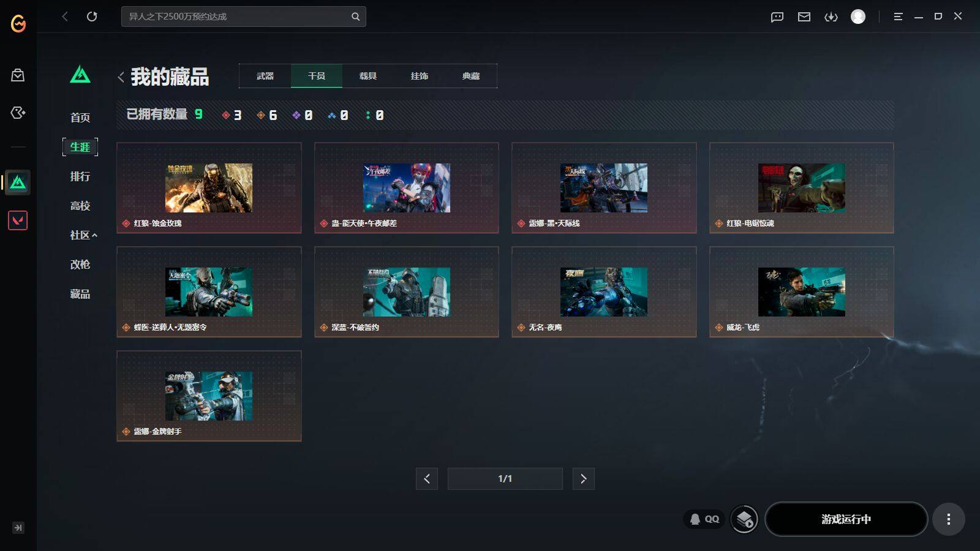The width and height of the screenshot is (980, 551).
Task: Open 排行 rankings page
Action: (x=80, y=176)
